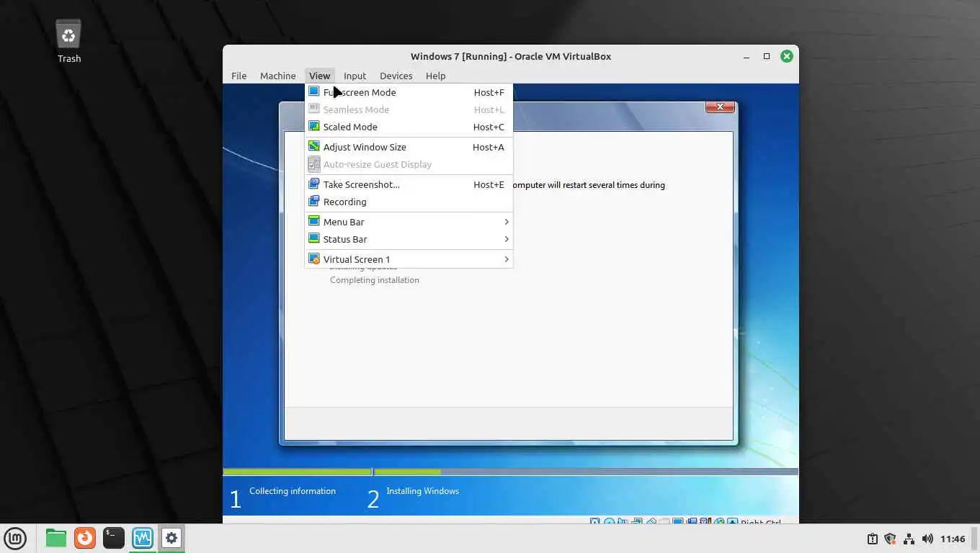
Task: Click the VirtualBox window title text
Action: (x=511, y=56)
